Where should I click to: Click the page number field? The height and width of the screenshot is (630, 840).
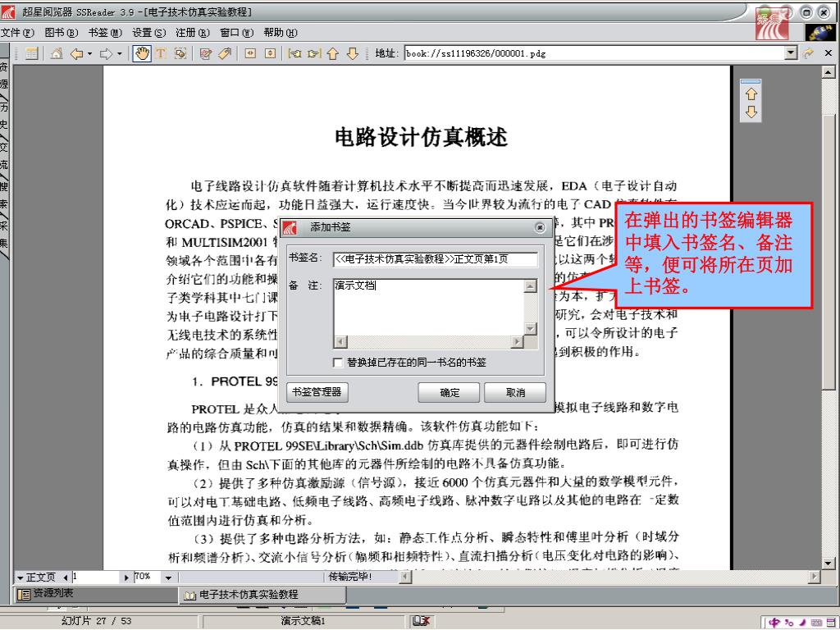[x=96, y=577]
